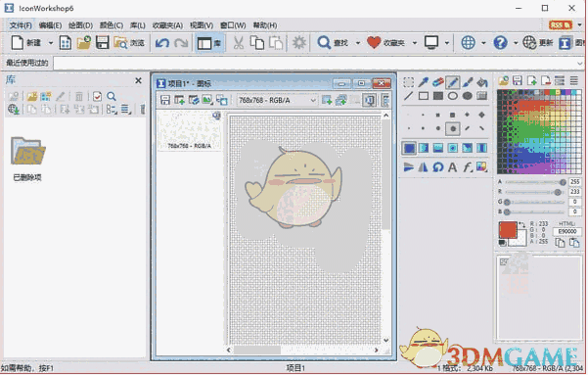Open the 编辑(E) menu
This screenshot has width=588, height=375.
coord(50,25)
